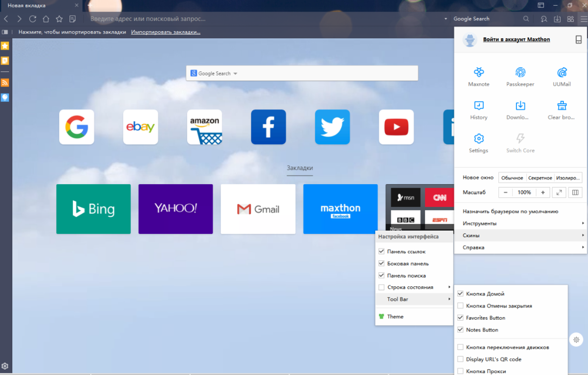Enable Кнопка Прокси checkbox
The width and height of the screenshot is (588, 375).
tap(460, 371)
